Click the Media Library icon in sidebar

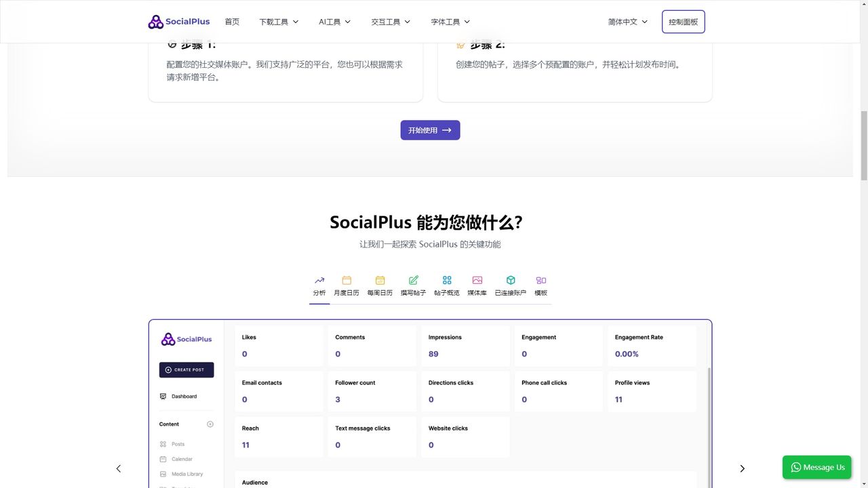pyautogui.click(x=163, y=474)
